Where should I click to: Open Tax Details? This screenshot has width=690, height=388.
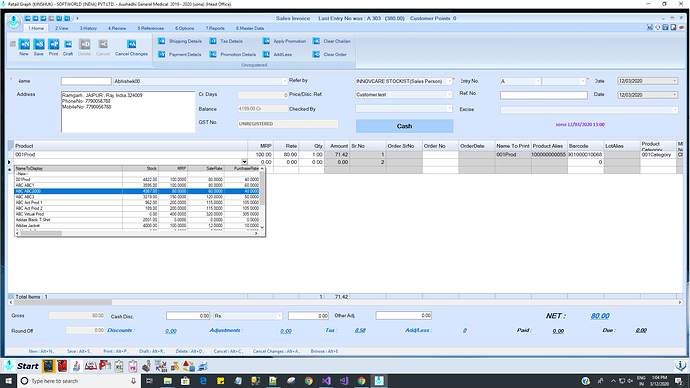[x=226, y=41]
